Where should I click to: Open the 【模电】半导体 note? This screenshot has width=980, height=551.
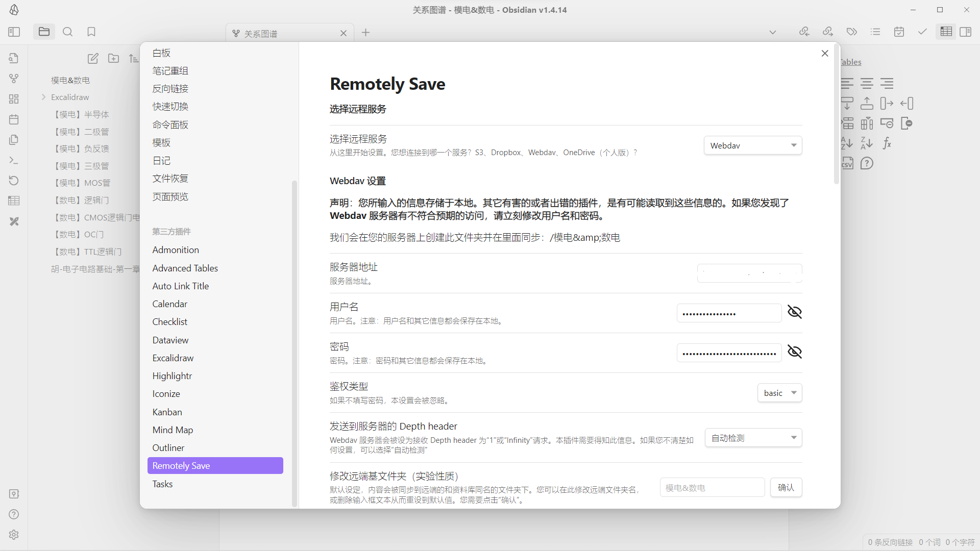click(81, 114)
